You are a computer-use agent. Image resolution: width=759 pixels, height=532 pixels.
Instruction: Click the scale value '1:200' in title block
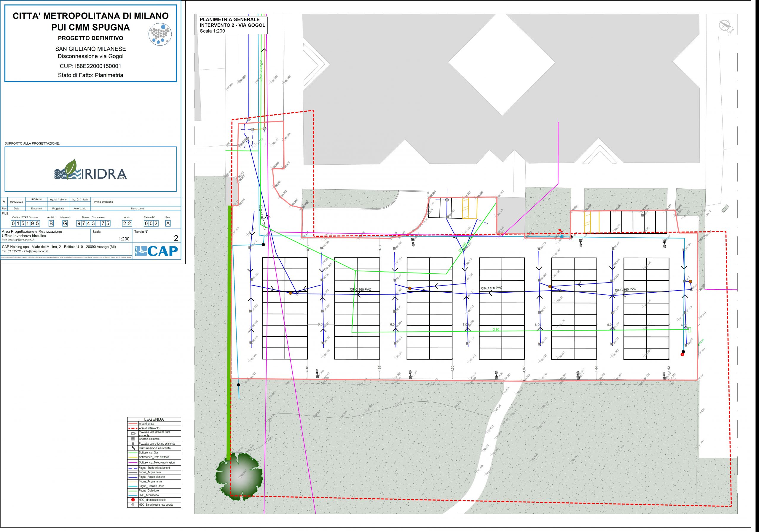pyautogui.click(x=124, y=239)
